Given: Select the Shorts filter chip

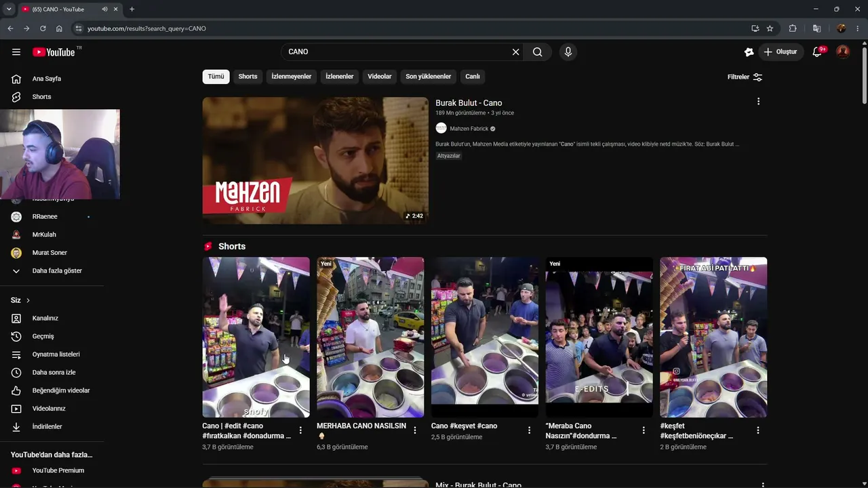Looking at the screenshot, I should tap(248, 77).
